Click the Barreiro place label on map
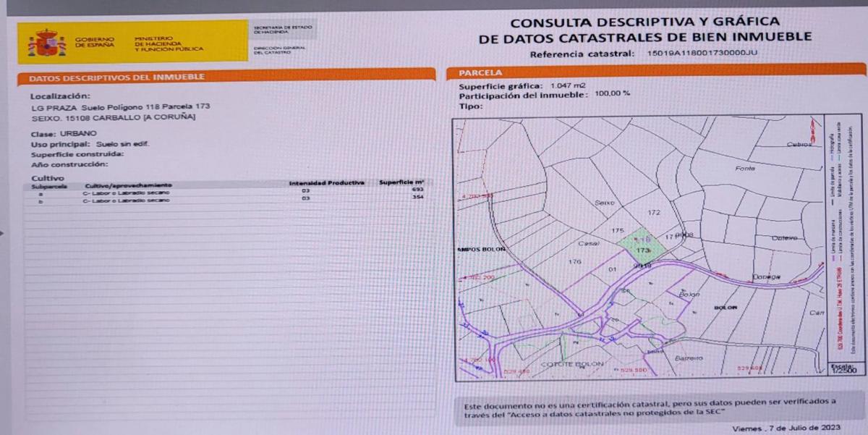The width and height of the screenshot is (868, 435). pyautogui.click(x=689, y=358)
